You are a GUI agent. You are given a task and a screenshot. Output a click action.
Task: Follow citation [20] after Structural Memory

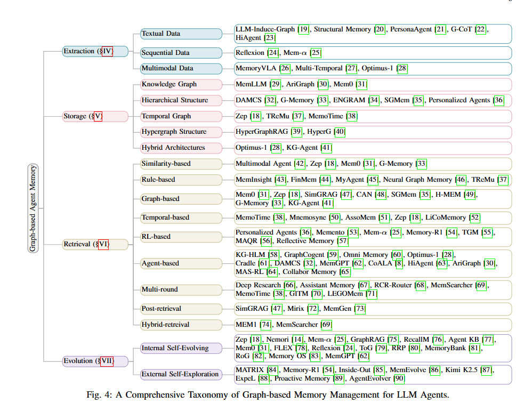pyautogui.click(x=380, y=29)
